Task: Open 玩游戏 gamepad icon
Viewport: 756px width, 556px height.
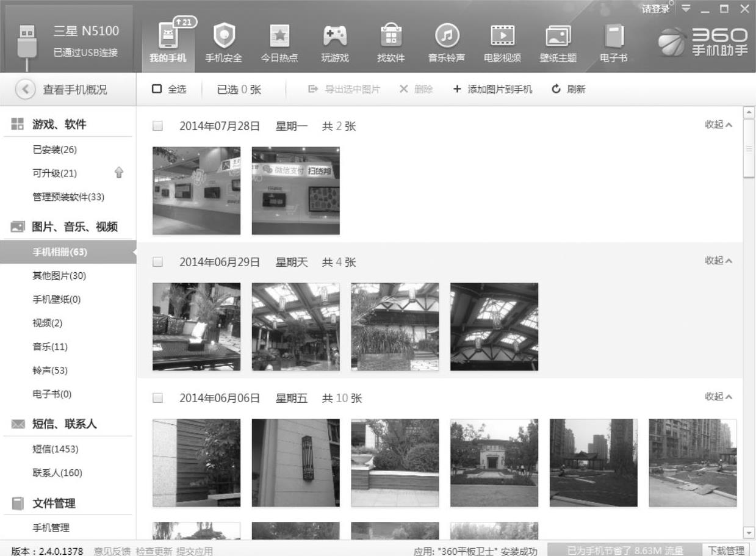Action: click(x=335, y=37)
